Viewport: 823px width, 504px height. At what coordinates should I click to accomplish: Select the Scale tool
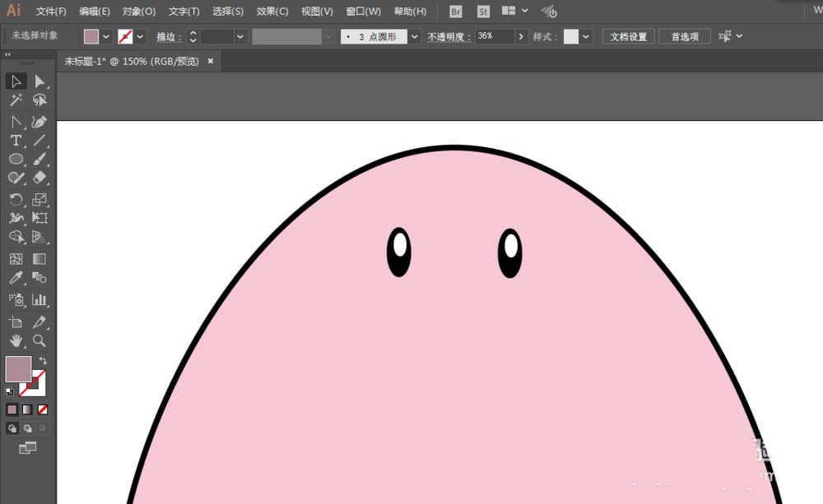(x=40, y=199)
